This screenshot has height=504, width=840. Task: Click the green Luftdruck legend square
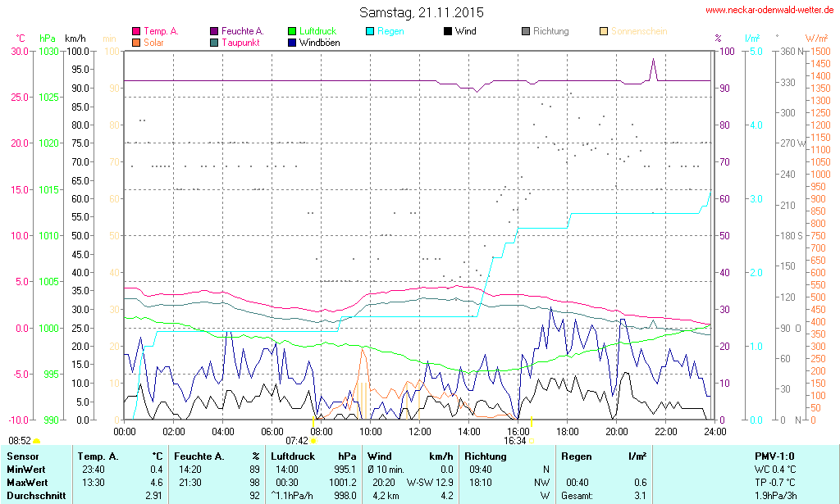pyautogui.click(x=293, y=31)
